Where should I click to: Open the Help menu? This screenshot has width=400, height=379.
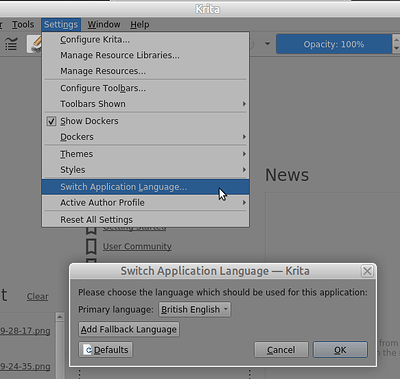point(140,25)
